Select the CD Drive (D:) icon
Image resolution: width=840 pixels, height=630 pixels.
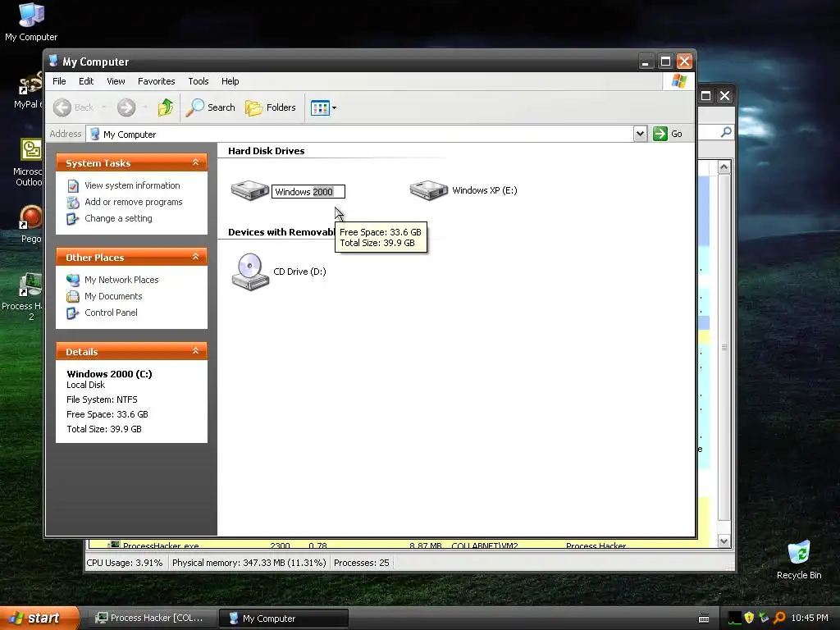click(x=250, y=272)
